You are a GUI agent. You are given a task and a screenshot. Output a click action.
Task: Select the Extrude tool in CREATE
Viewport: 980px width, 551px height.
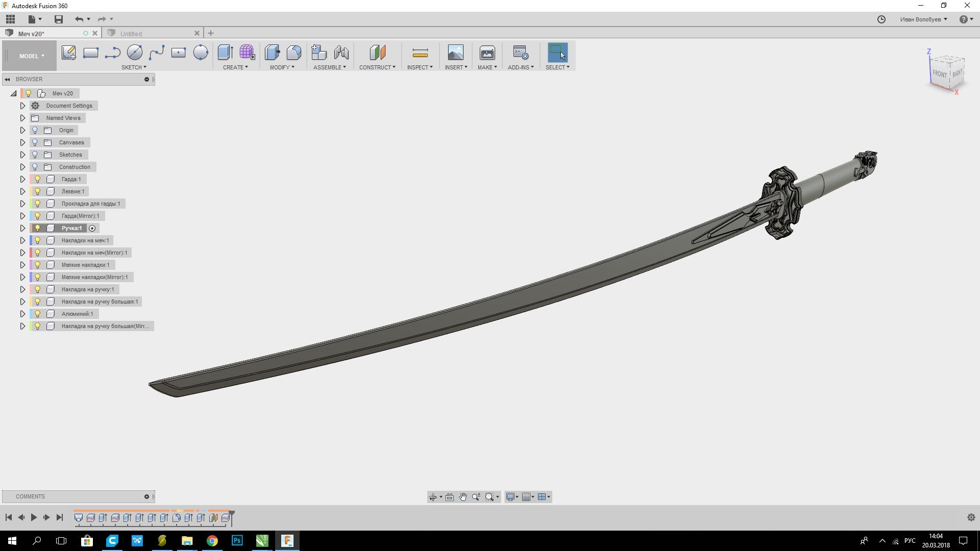tap(225, 53)
